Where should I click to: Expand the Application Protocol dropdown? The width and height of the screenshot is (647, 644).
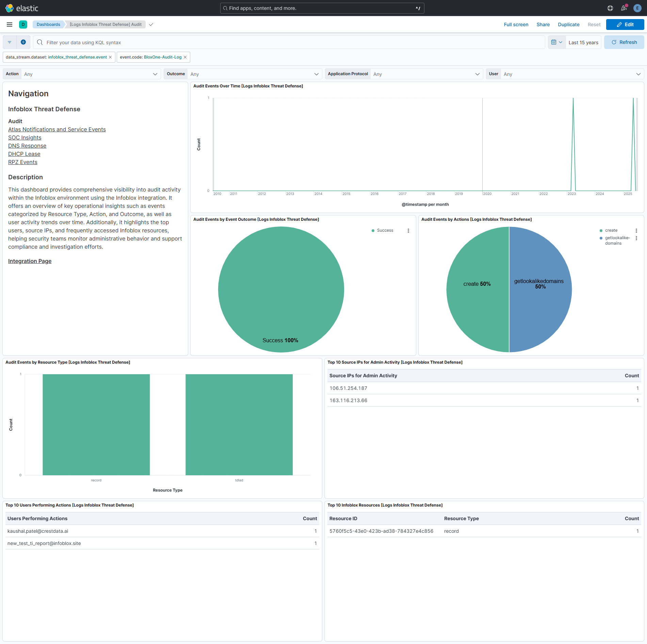point(426,74)
